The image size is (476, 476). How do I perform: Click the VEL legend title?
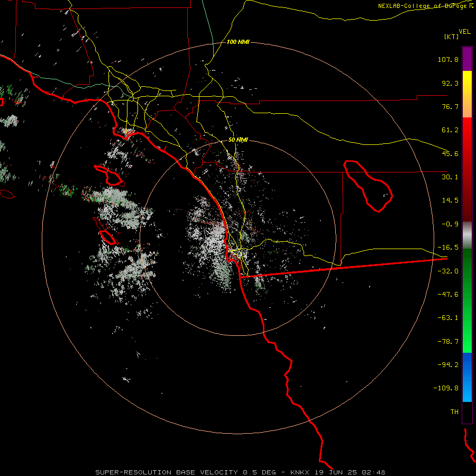tap(465, 31)
